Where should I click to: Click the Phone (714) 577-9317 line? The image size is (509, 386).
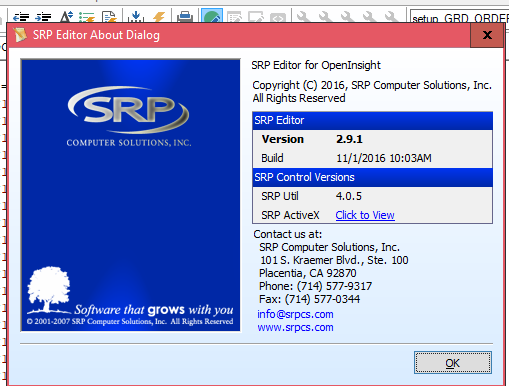(x=315, y=286)
